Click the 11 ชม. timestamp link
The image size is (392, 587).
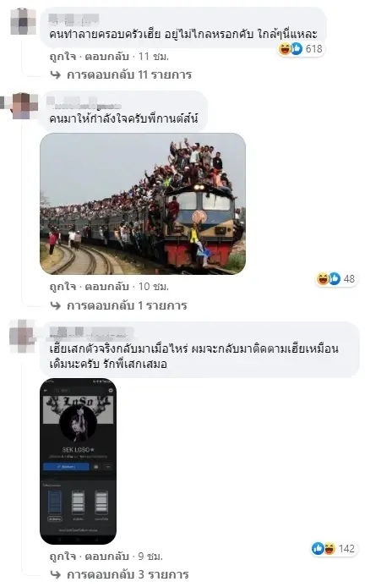pos(154,57)
